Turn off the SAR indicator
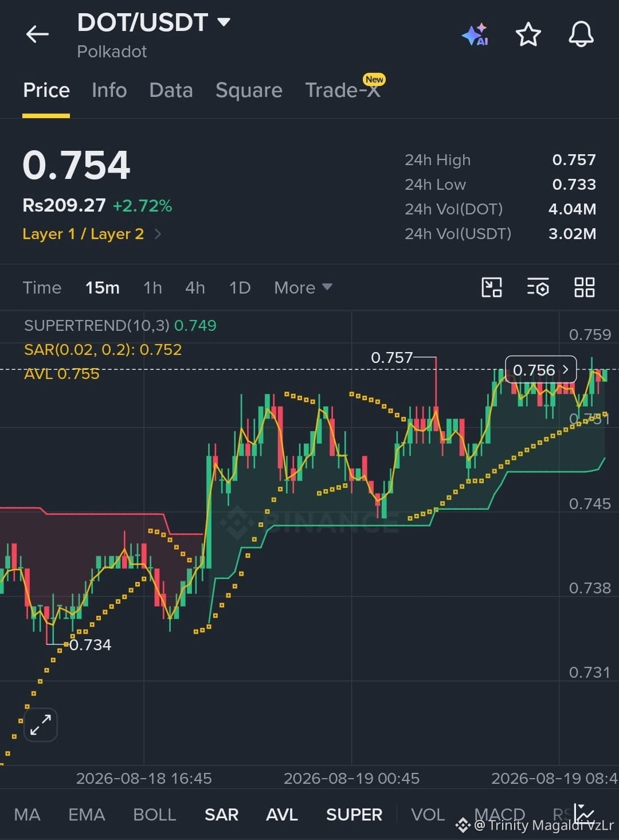This screenshot has width=619, height=840. tap(221, 814)
